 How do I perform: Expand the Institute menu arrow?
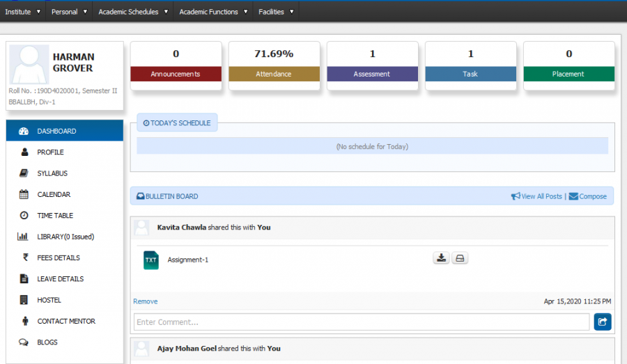38,12
